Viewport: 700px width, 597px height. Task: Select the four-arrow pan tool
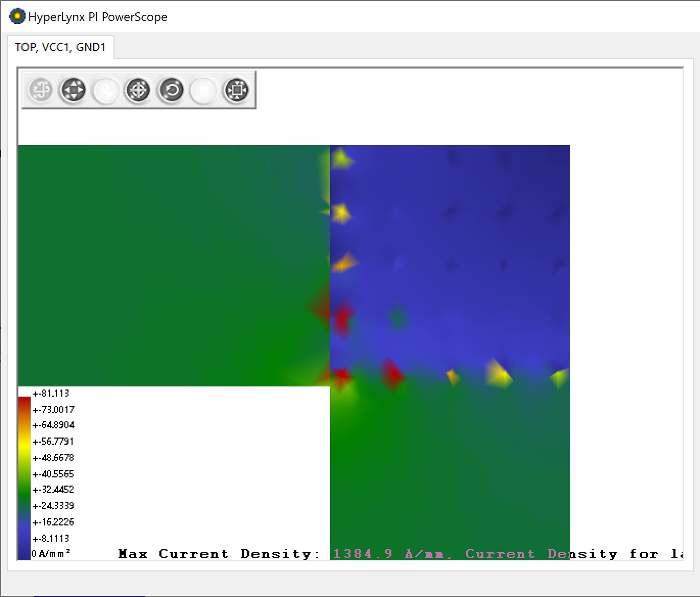coord(73,90)
